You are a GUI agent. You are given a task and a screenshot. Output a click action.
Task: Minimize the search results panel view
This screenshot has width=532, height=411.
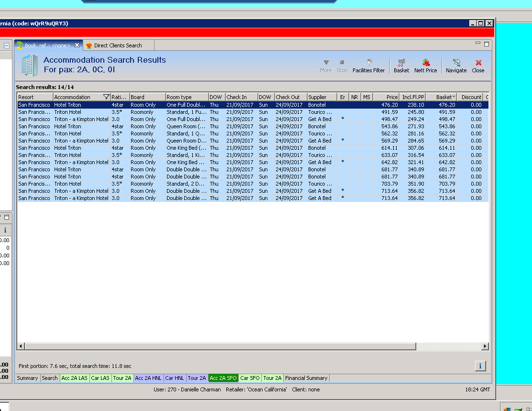[477, 44]
